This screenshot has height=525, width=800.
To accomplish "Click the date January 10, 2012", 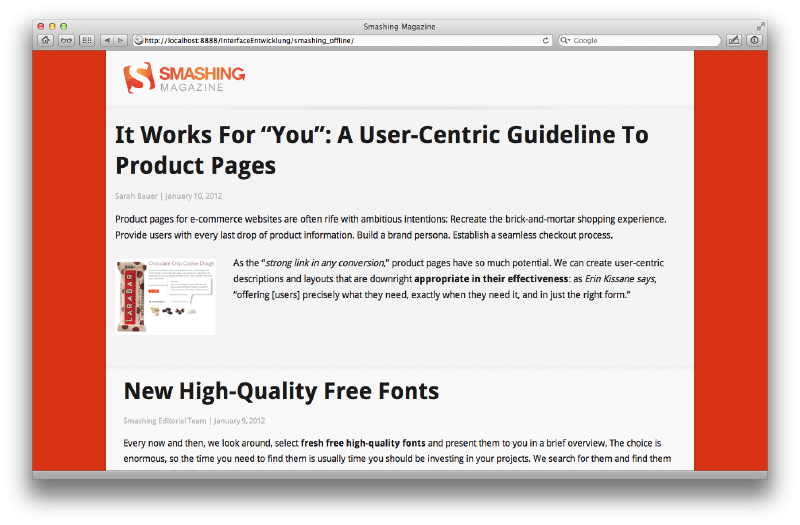I will pyautogui.click(x=194, y=196).
